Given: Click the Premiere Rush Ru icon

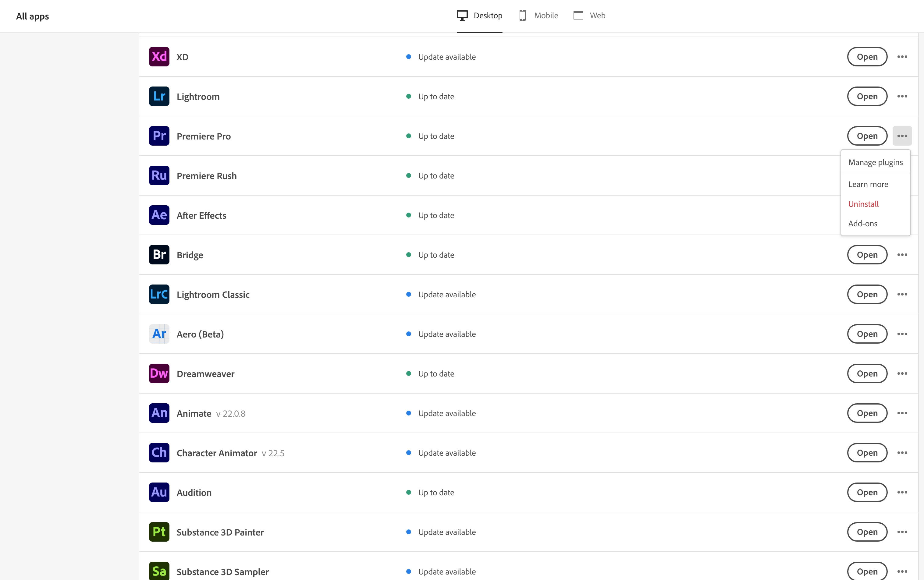Looking at the screenshot, I should click(x=159, y=175).
